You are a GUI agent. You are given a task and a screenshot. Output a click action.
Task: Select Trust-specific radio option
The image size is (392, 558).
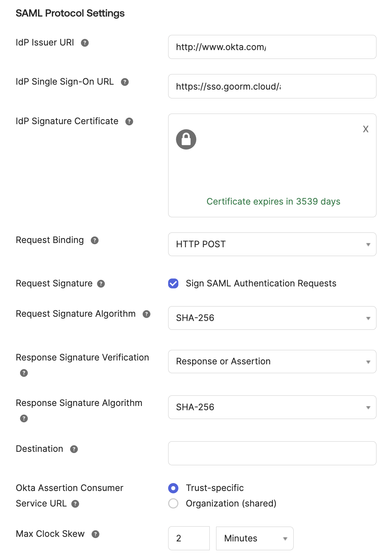click(x=173, y=488)
